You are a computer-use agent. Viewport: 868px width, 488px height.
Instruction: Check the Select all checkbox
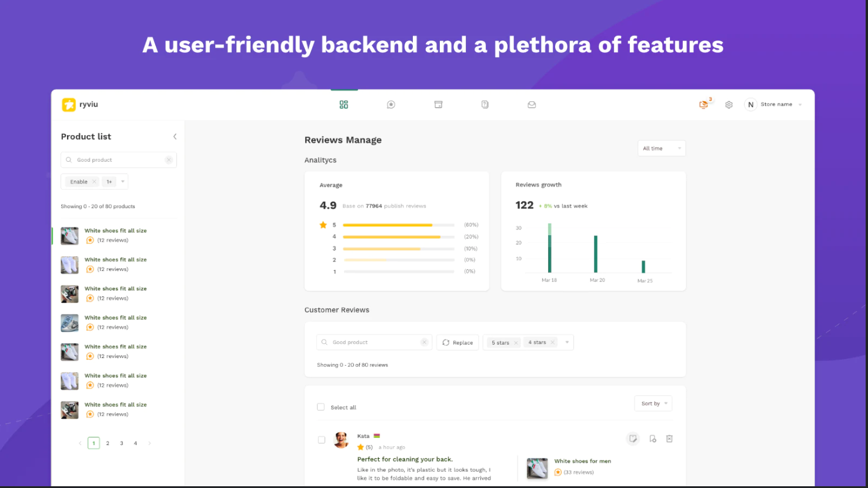click(x=321, y=407)
